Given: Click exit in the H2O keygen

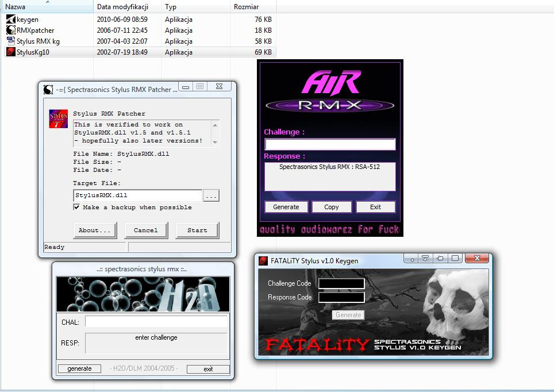Looking at the screenshot, I should (x=208, y=369).
